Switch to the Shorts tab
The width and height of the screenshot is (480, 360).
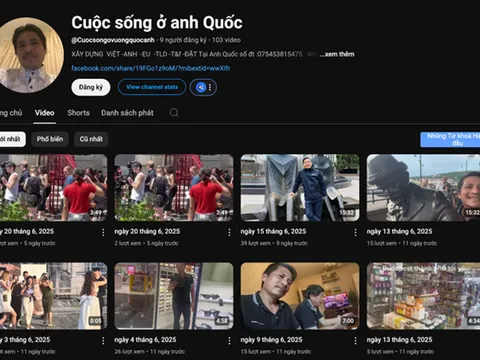(x=78, y=113)
